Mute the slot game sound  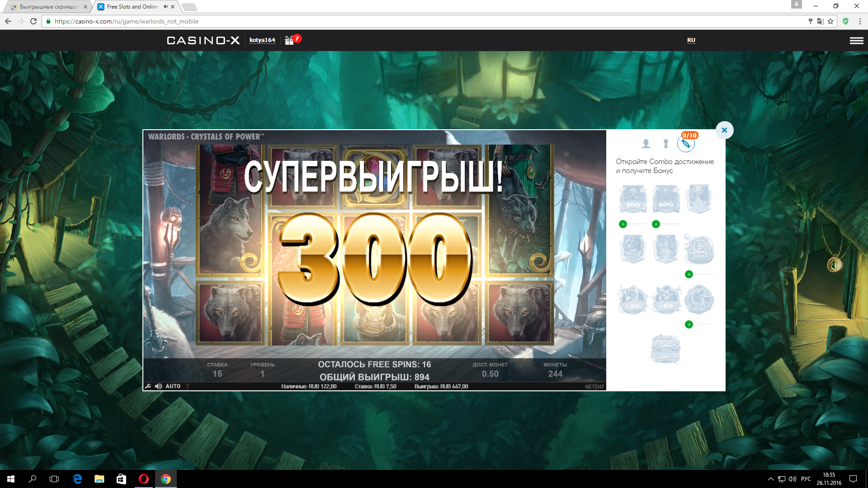pyautogui.click(x=158, y=386)
